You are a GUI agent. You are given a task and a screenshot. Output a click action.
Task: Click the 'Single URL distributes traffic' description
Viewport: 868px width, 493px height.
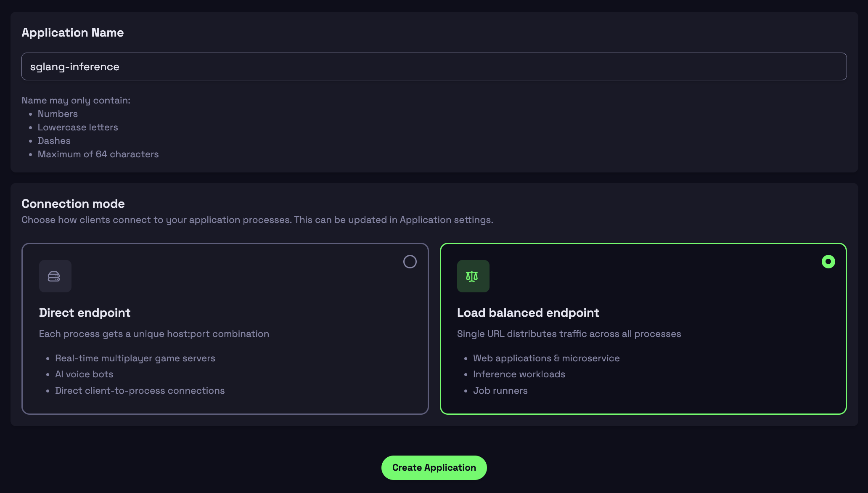[x=569, y=334]
